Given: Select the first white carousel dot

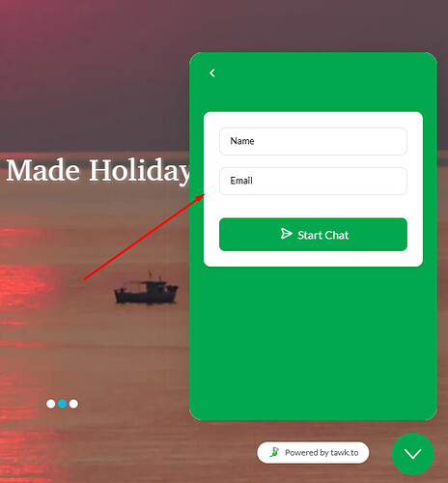Looking at the screenshot, I should tap(50, 404).
